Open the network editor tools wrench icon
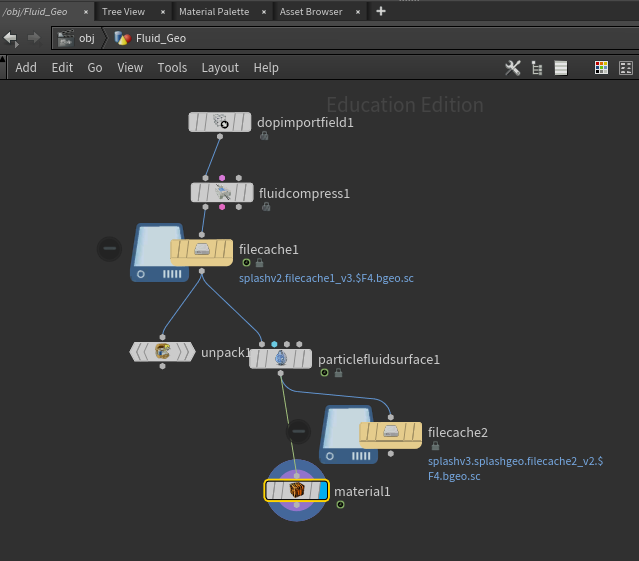639x561 pixels. pos(513,68)
